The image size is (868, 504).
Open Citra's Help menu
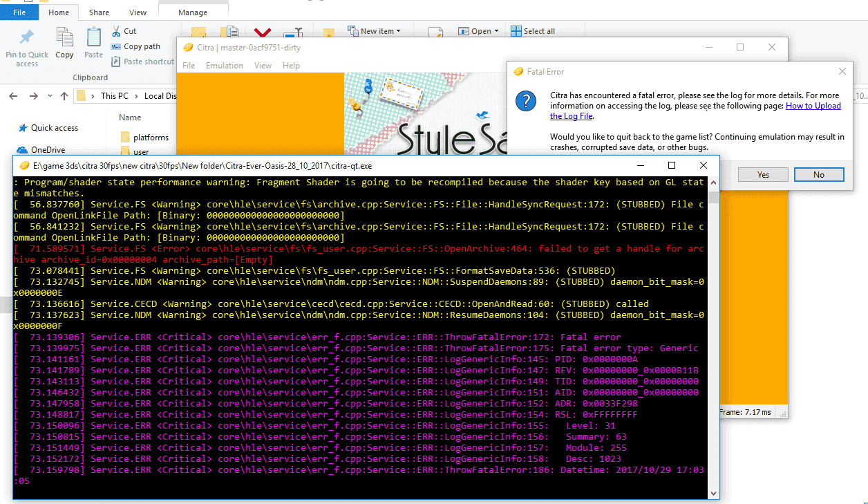291,66
